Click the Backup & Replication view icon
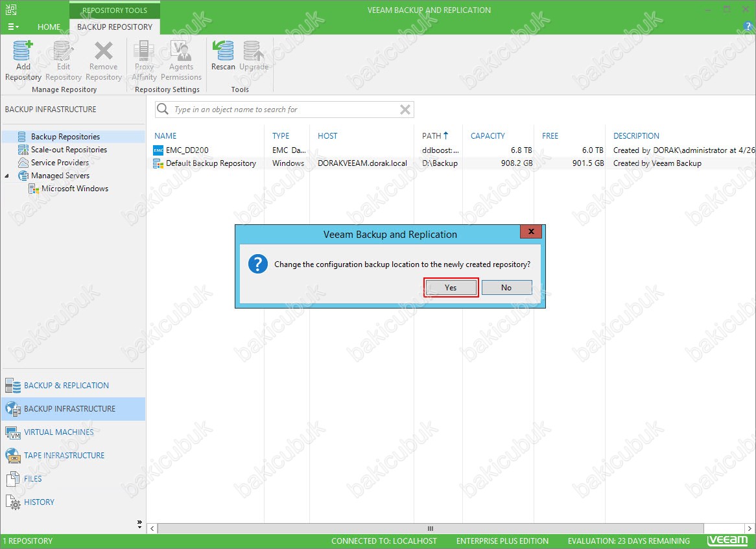 (12, 386)
